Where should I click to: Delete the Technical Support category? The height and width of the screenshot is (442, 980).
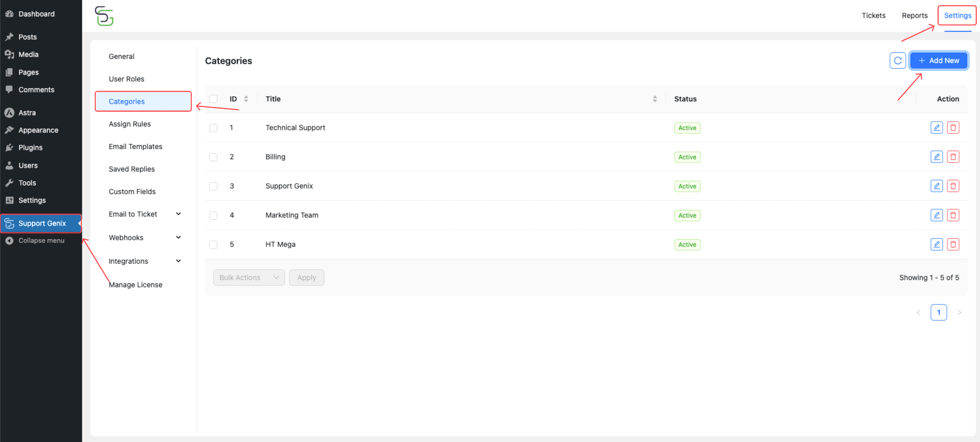(953, 128)
